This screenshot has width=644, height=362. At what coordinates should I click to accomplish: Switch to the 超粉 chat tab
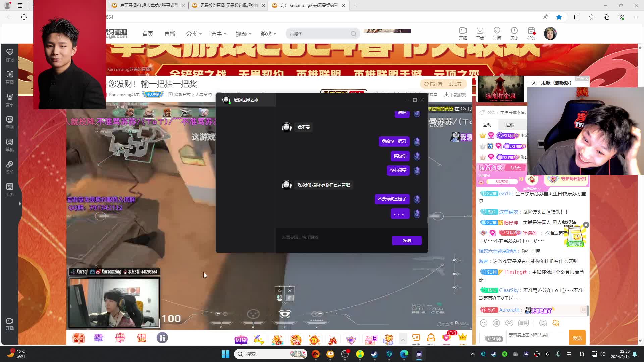(x=510, y=125)
